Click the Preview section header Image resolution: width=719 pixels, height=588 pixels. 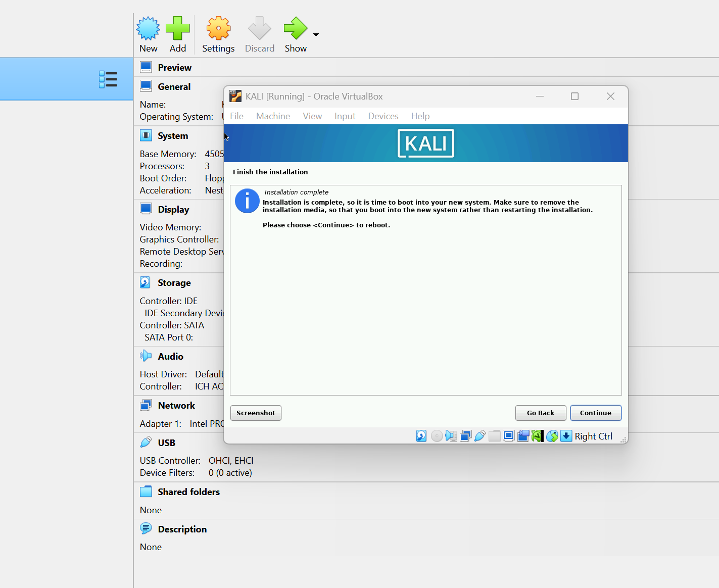[x=174, y=67]
